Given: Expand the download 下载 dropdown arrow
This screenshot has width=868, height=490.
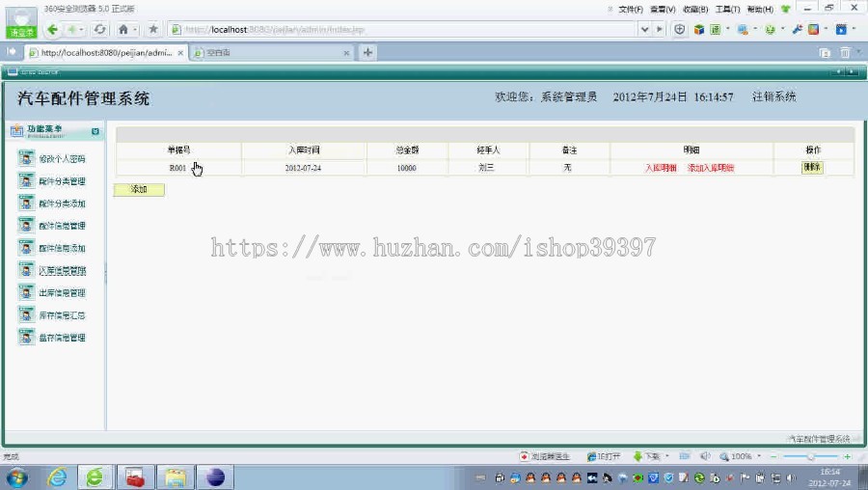Looking at the screenshot, I should click(x=667, y=456).
